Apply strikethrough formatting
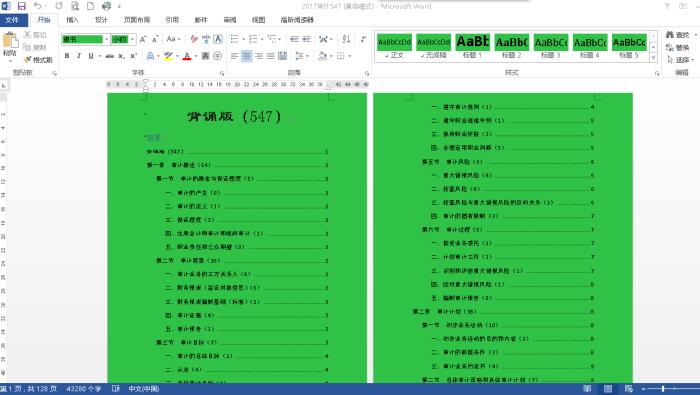 coord(109,56)
